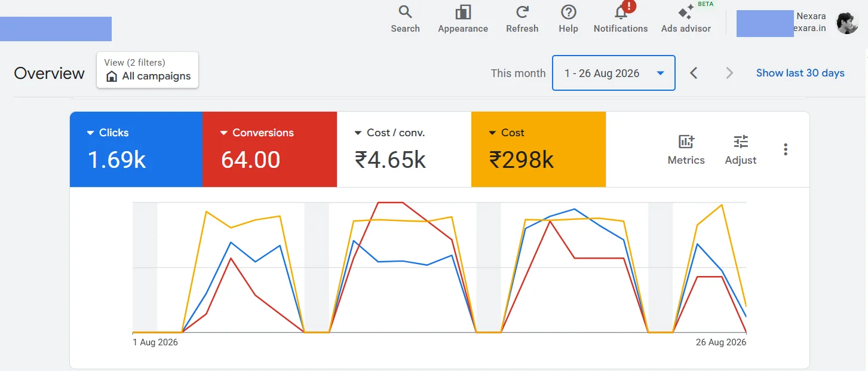
Task: Click the ₹4.65k Cost / conv. value
Action: 390,160
